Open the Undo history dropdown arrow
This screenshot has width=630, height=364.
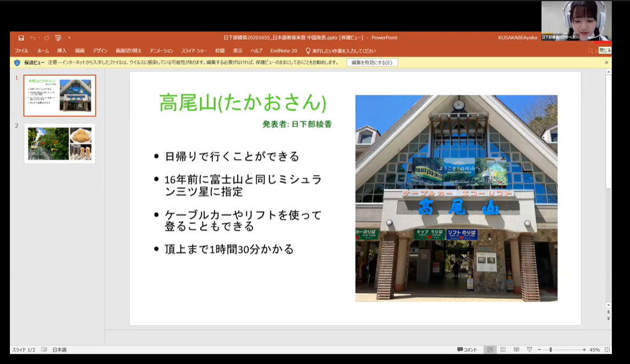point(39,38)
